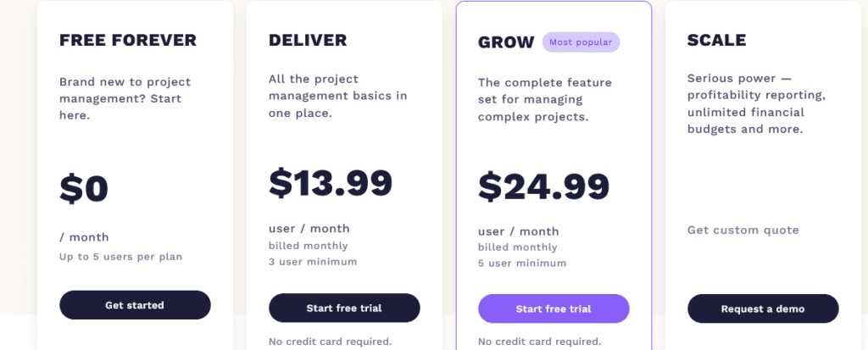
Task: Click the 3 user minimum note
Action: [313, 261]
